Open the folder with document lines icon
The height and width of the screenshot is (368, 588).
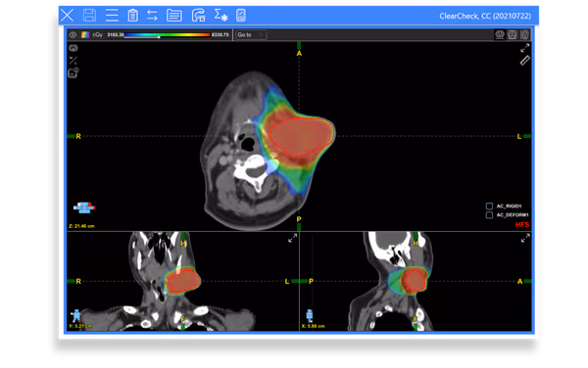(x=174, y=16)
